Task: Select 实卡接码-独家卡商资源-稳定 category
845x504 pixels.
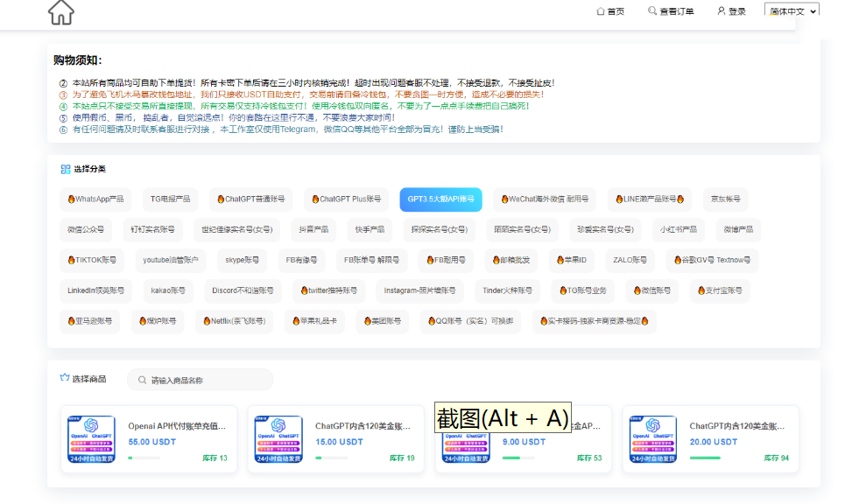Action: click(595, 322)
